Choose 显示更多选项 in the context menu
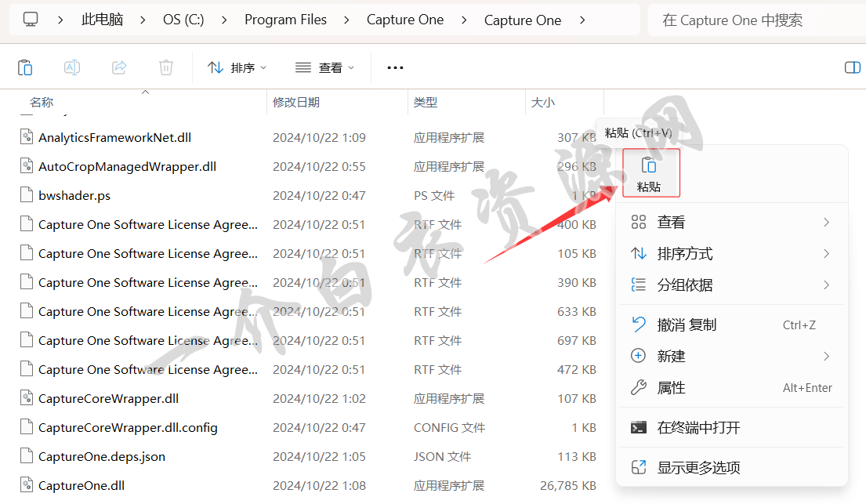This screenshot has height=504, width=866. coord(731,467)
